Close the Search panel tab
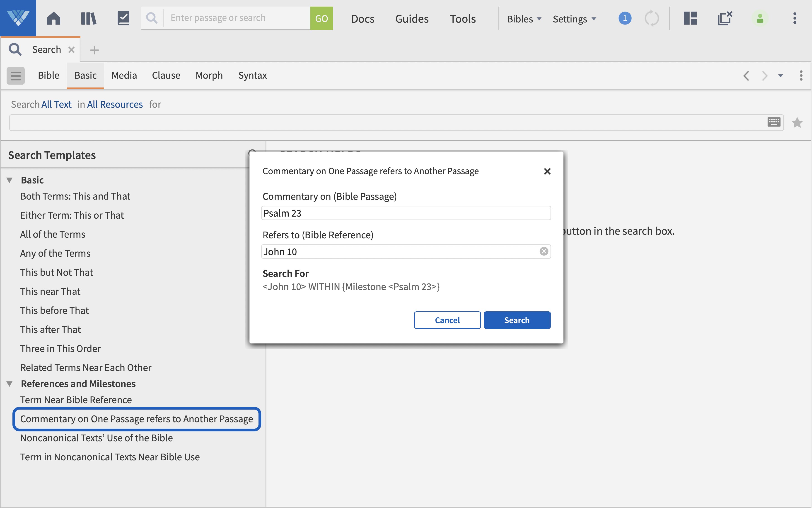This screenshot has width=812, height=508. (x=71, y=50)
